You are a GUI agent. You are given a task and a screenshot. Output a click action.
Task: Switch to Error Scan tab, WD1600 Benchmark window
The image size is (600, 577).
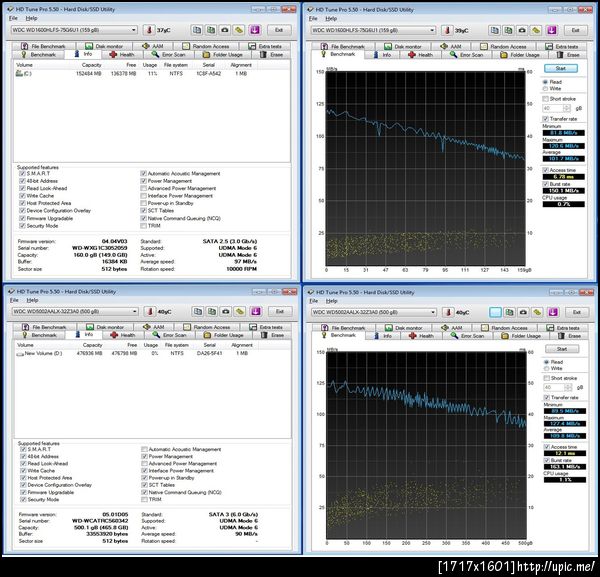[466, 55]
